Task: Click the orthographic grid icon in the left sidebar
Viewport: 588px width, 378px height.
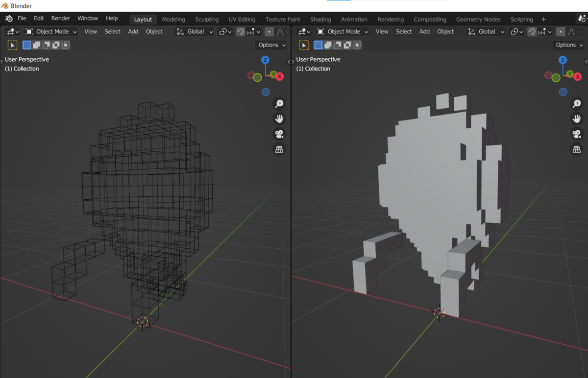Action: [x=279, y=149]
